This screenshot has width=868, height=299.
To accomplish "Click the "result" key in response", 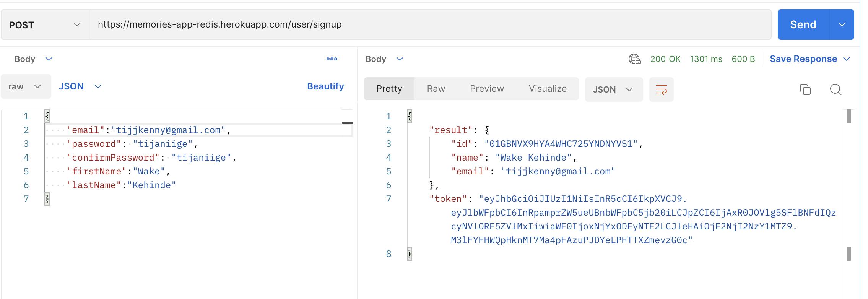I will tap(451, 130).
